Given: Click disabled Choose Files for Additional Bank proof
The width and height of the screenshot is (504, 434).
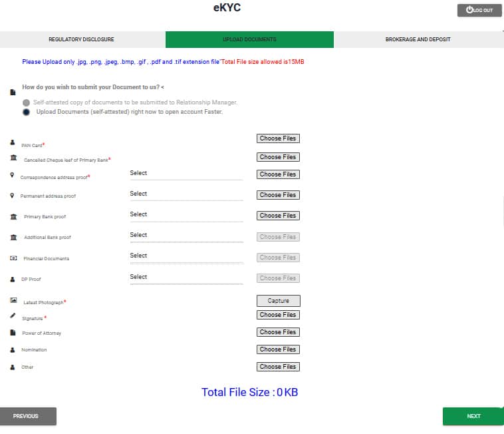Looking at the screenshot, I should pos(278,237).
